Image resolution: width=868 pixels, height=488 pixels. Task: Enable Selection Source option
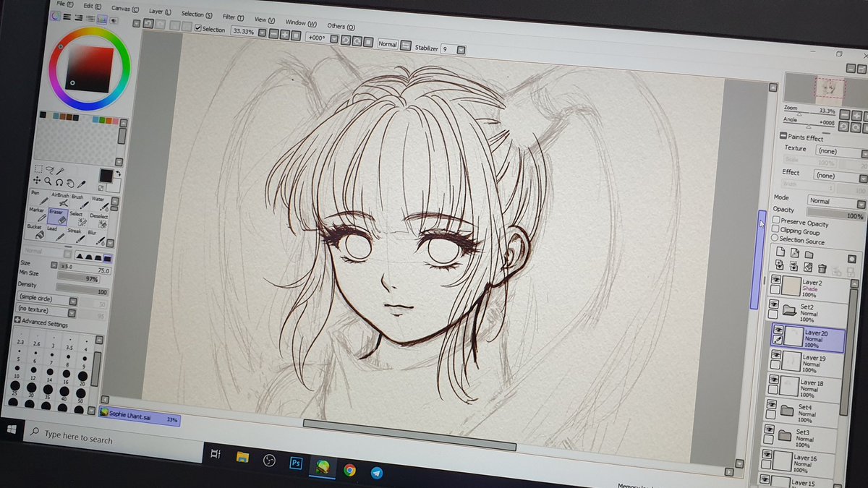click(x=775, y=238)
